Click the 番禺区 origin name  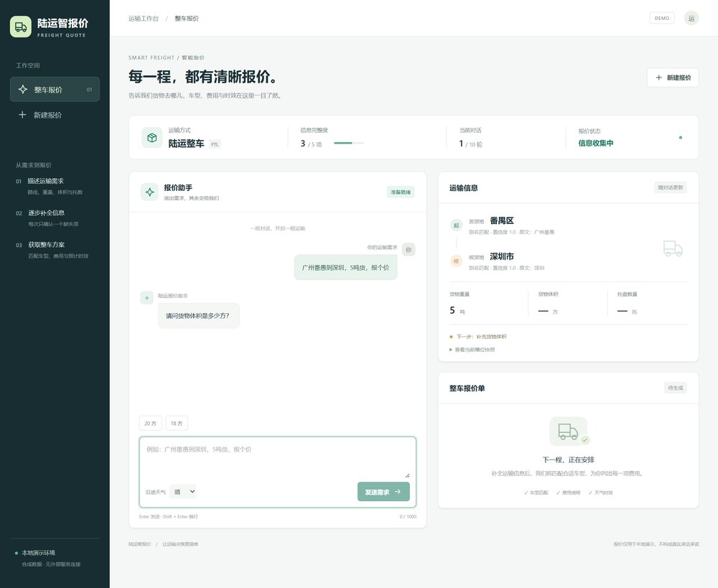[502, 220]
